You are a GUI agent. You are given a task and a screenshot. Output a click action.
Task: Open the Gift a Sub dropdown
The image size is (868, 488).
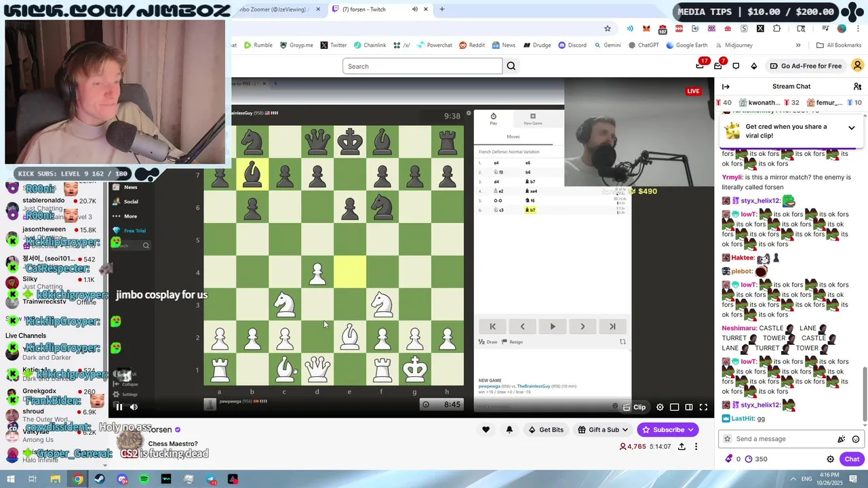(x=603, y=430)
